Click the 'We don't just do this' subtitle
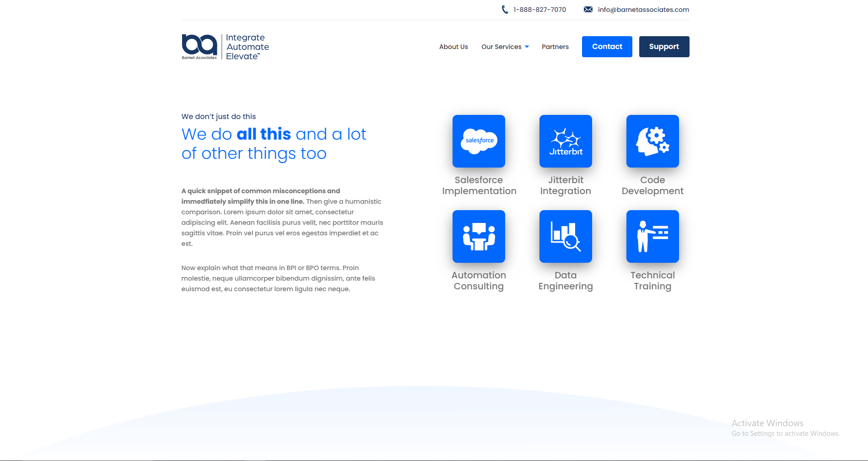Image resolution: width=868 pixels, height=461 pixels. click(219, 116)
